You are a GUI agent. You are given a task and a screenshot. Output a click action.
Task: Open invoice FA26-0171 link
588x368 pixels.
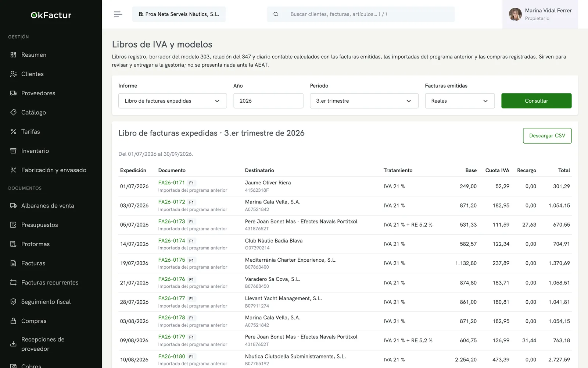click(x=172, y=183)
